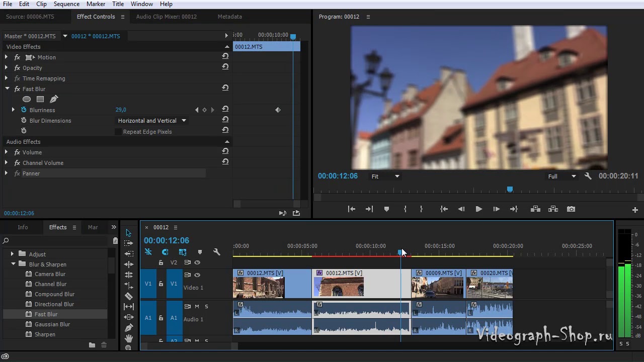Select the Hand tool
This screenshot has width=644, height=362.
(x=128, y=338)
